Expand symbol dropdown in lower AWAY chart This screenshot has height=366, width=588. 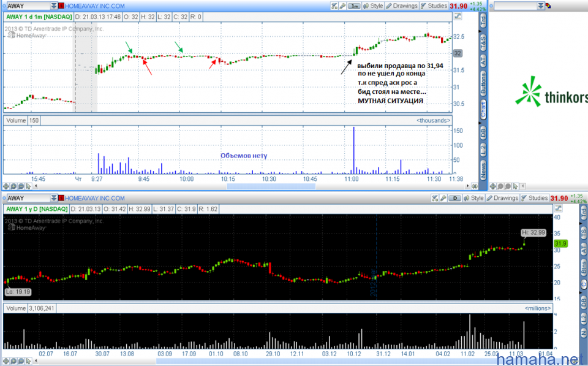click(52, 198)
